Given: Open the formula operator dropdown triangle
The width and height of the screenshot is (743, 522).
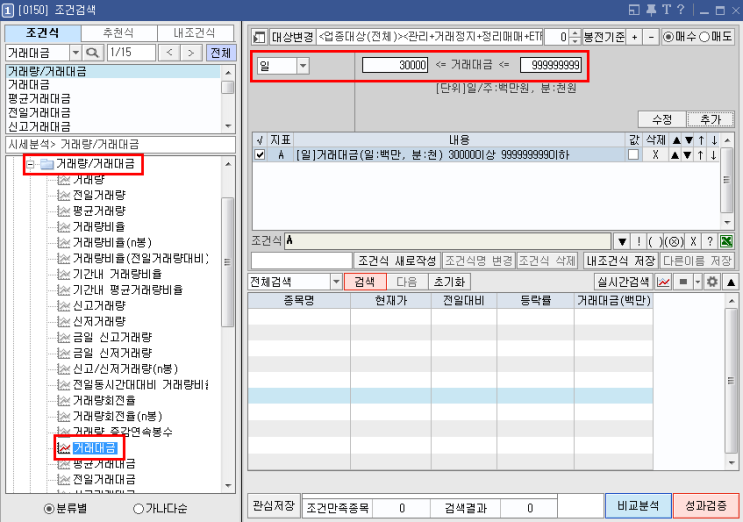Looking at the screenshot, I should 622,242.
